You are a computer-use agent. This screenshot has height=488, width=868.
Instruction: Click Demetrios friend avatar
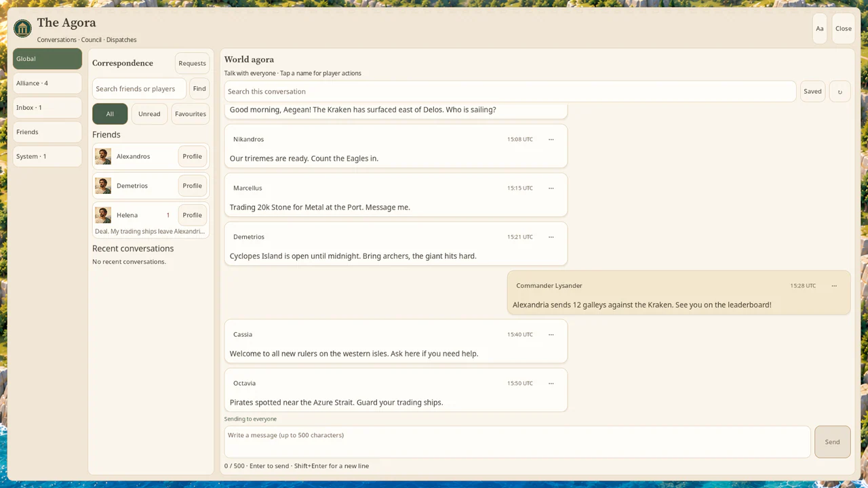click(x=103, y=186)
